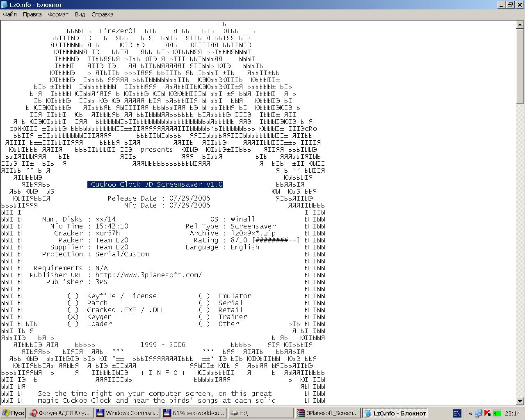Expand the Формат menu

point(58,14)
